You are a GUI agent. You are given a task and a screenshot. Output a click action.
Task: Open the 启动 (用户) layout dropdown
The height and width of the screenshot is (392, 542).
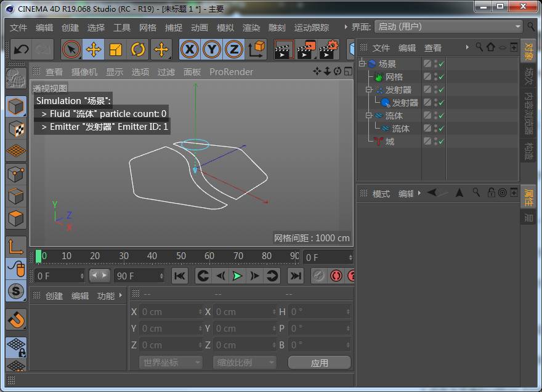pos(448,26)
